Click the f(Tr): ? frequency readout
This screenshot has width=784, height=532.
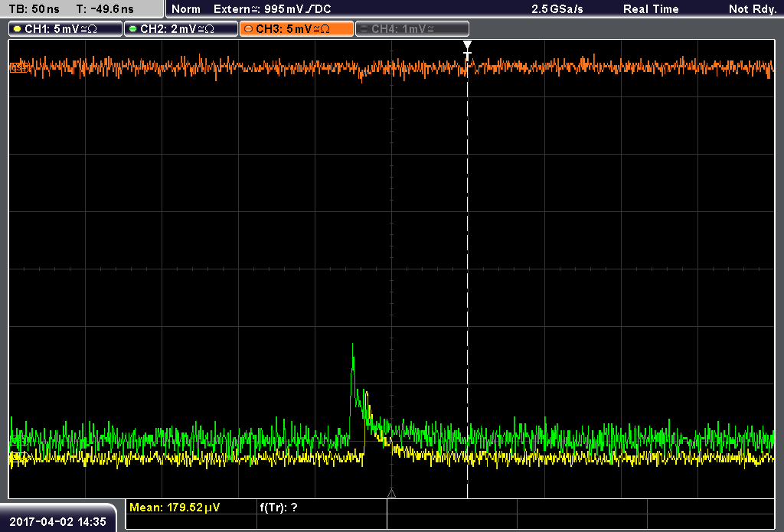coord(279,508)
